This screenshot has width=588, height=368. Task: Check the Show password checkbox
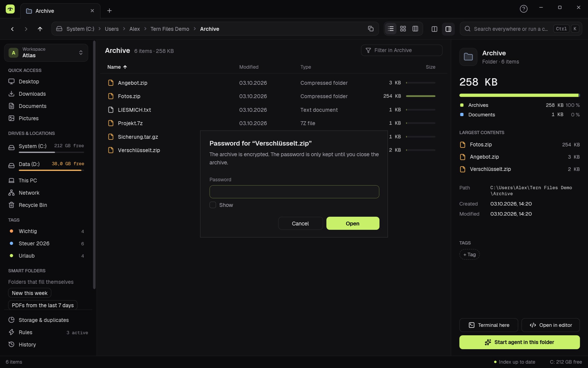point(213,205)
